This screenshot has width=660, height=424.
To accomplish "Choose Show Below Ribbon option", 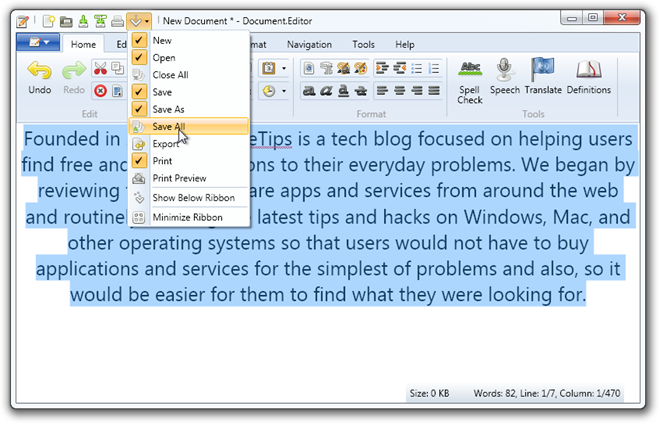I will 189,198.
